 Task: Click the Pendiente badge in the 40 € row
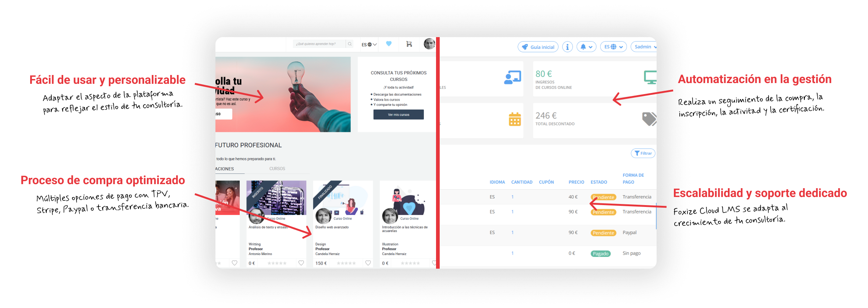(x=603, y=197)
